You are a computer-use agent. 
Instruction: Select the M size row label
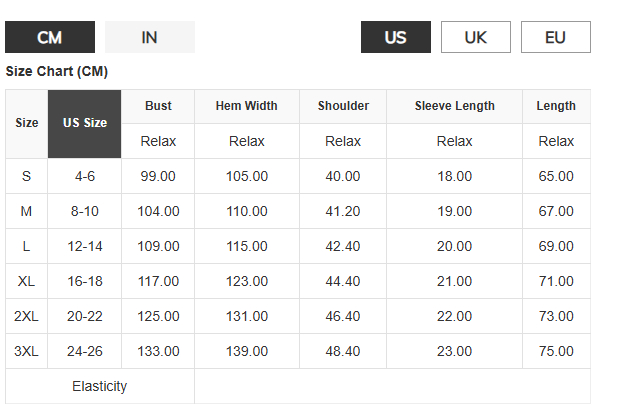pos(27,211)
